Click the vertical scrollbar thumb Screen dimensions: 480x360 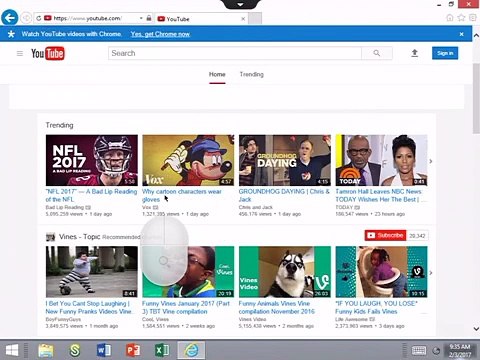click(x=476, y=98)
